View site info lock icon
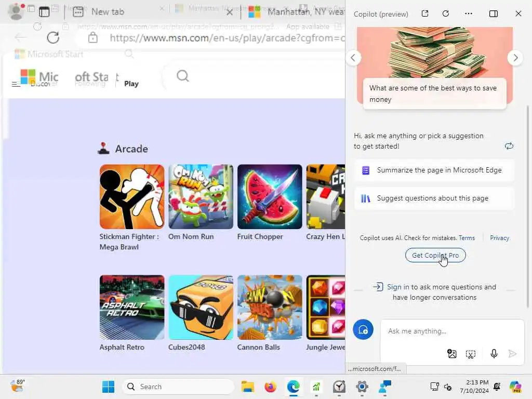This screenshot has height=399, width=532. click(92, 37)
